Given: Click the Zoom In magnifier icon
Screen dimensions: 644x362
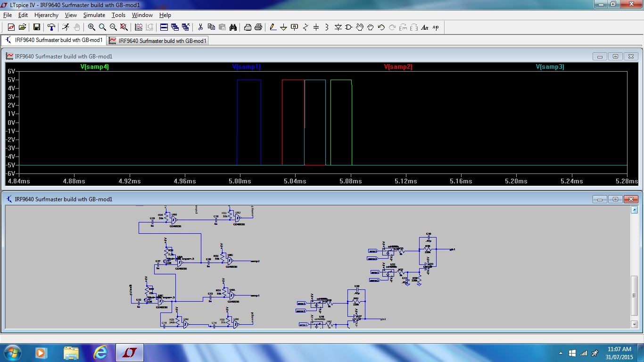Looking at the screenshot, I should 91,27.
